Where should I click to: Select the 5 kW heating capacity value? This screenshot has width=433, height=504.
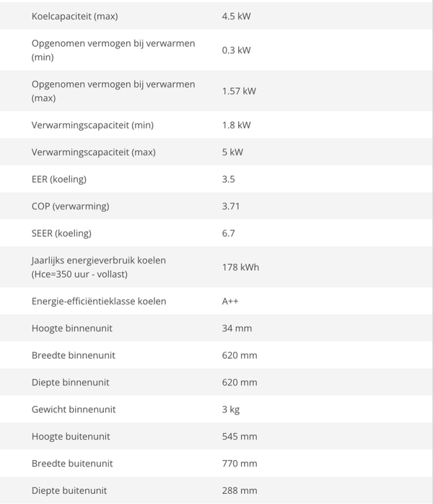pyautogui.click(x=232, y=152)
